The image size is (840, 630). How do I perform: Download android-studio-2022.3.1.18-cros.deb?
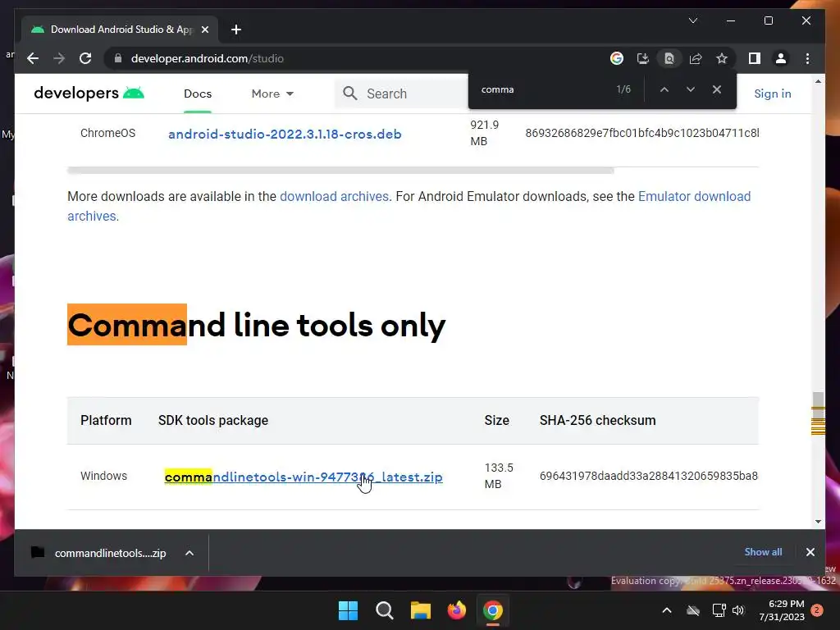pos(285,134)
